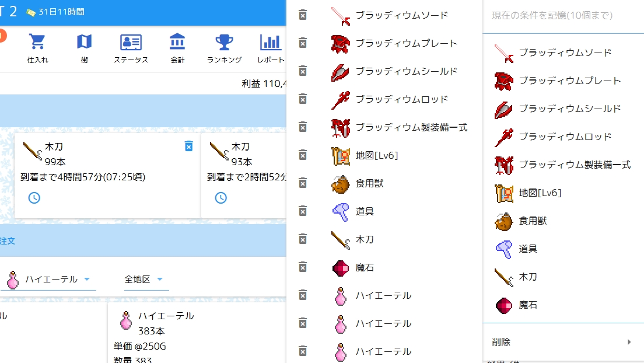Select 現在の条件を記憶 menu option
The image size is (644, 363).
point(552,16)
